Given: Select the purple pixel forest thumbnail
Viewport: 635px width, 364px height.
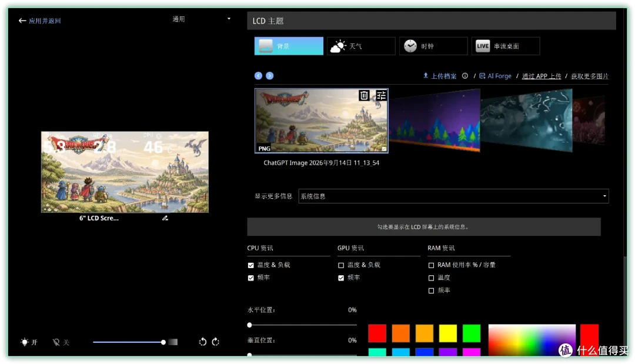Looking at the screenshot, I should click(435, 120).
